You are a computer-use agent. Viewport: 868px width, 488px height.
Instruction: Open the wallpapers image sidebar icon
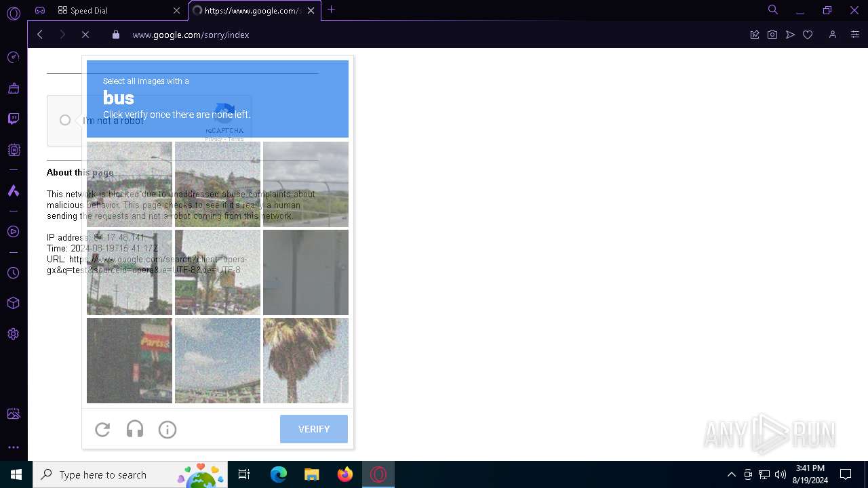(x=13, y=414)
